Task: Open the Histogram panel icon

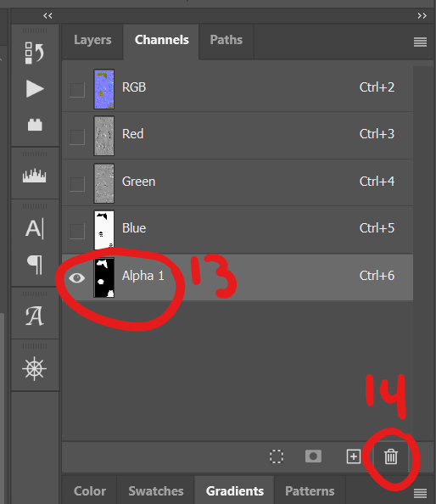Action: click(35, 176)
